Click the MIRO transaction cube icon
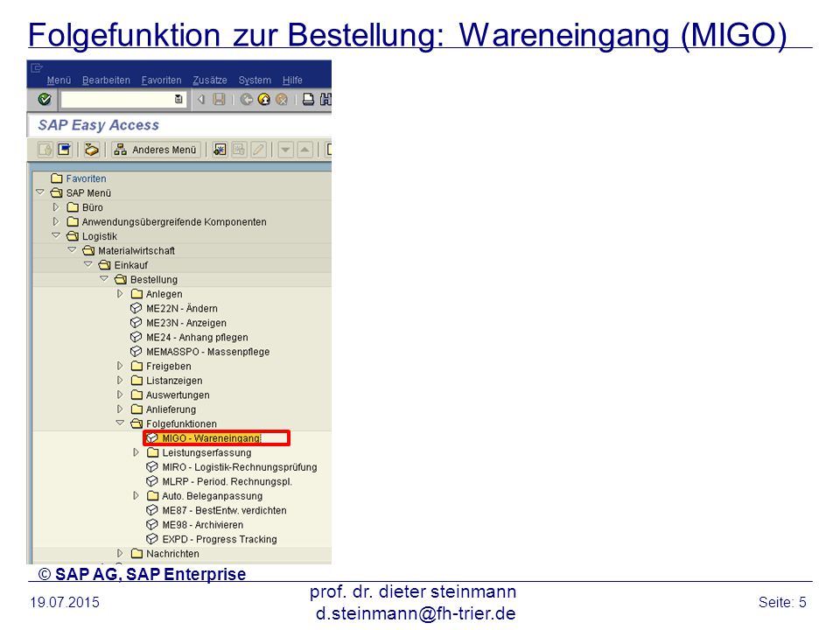 click(x=152, y=467)
